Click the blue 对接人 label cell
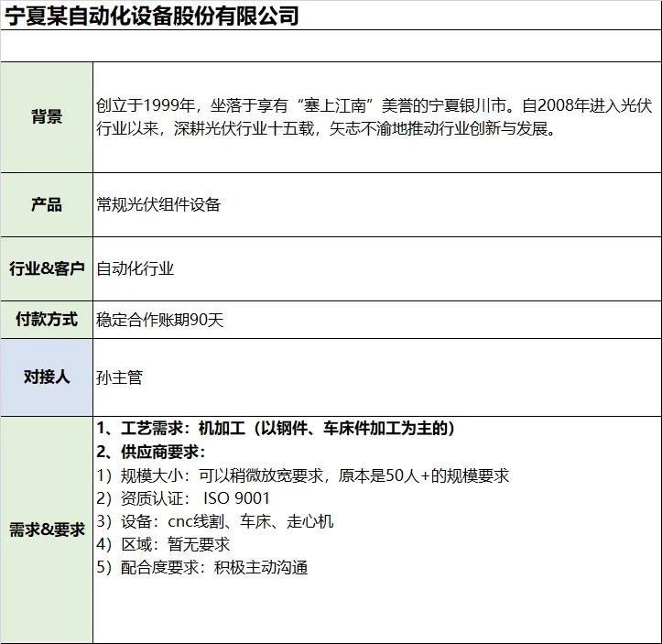 pos(47,377)
